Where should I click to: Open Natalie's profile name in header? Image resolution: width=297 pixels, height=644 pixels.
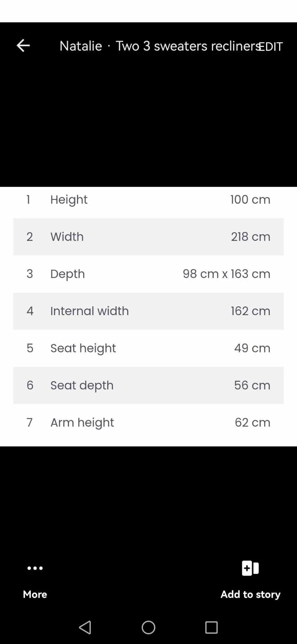click(x=81, y=46)
